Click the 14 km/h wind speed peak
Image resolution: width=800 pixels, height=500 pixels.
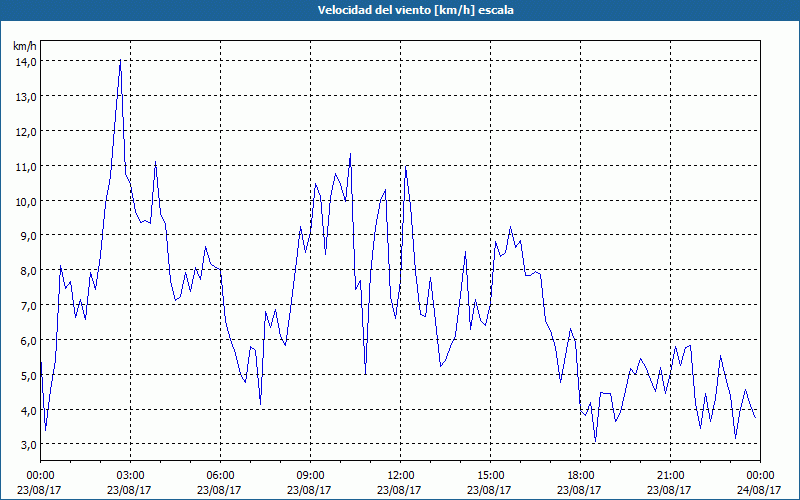pyautogui.click(x=120, y=60)
